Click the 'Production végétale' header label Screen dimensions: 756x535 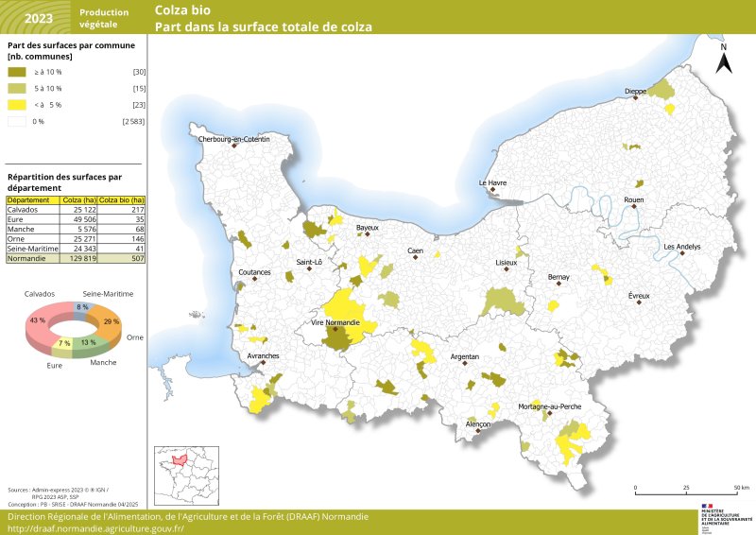tap(104, 18)
